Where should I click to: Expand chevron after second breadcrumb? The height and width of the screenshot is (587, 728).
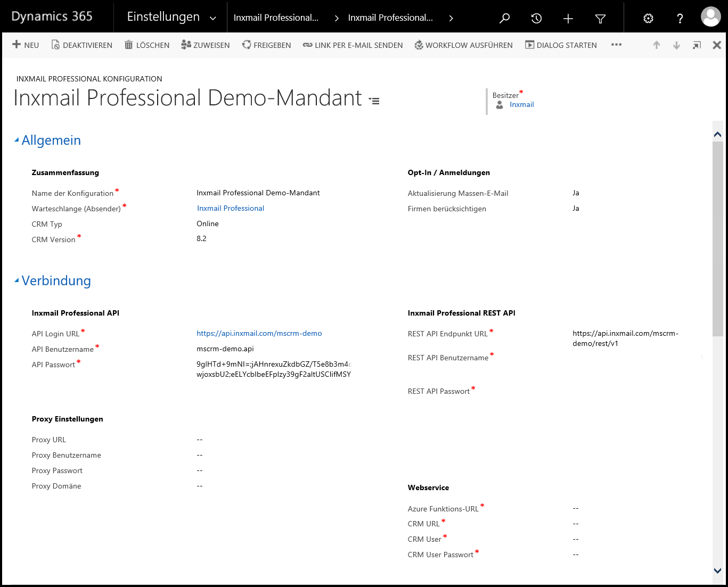pyautogui.click(x=451, y=19)
